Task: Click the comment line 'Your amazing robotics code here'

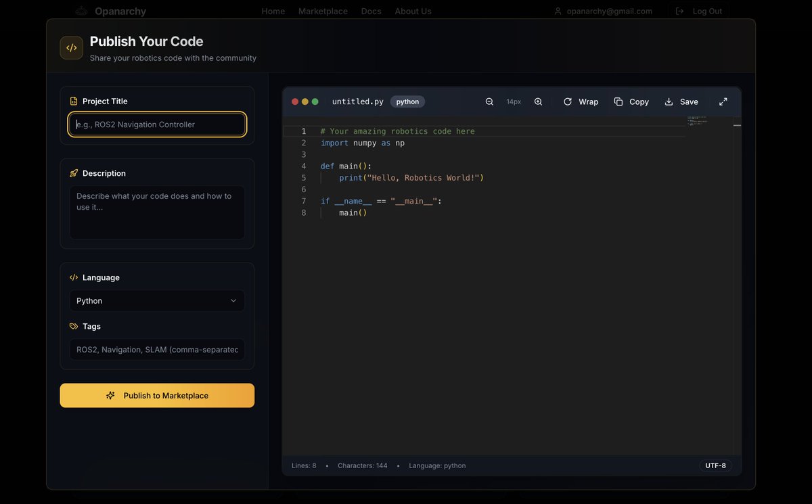Action: point(398,131)
